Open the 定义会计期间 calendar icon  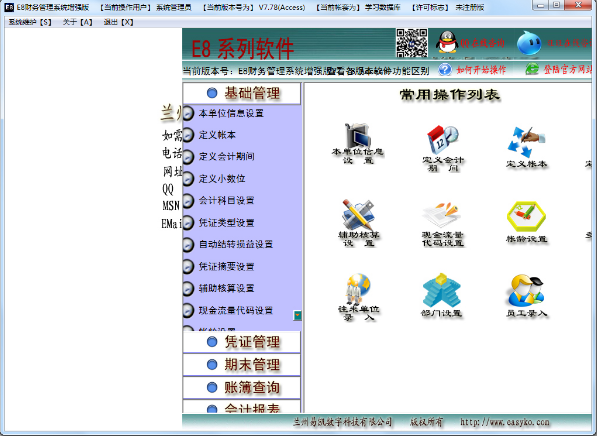[442, 148]
